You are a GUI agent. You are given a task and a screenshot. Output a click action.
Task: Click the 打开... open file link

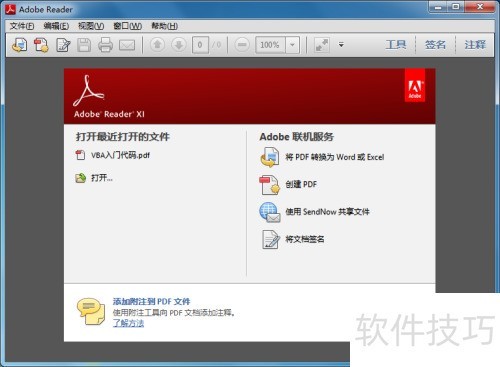[x=102, y=178]
